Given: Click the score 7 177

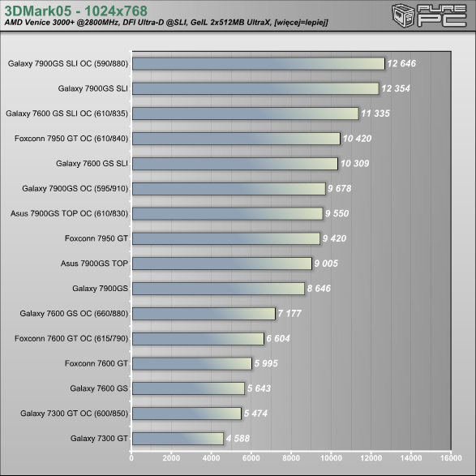Looking at the screenshot, I should coord(289,313).
